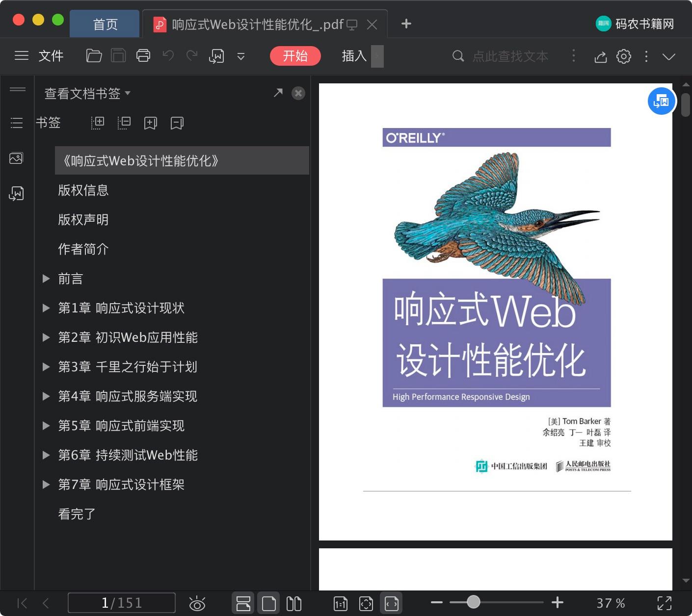The height and width of the screenshot is (616, 692).
Task: Open the quick access toolbar dropdown
Action: (x=241, y=56)
